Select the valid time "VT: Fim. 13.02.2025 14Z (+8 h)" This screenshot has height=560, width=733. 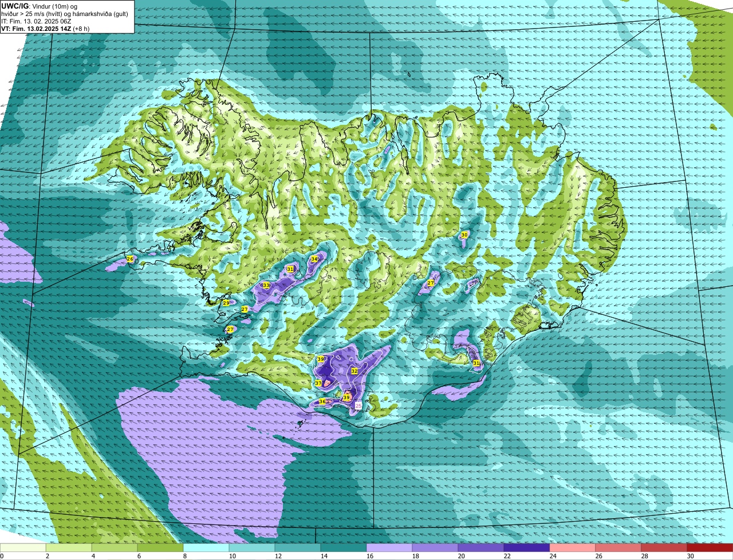[45, 28]
